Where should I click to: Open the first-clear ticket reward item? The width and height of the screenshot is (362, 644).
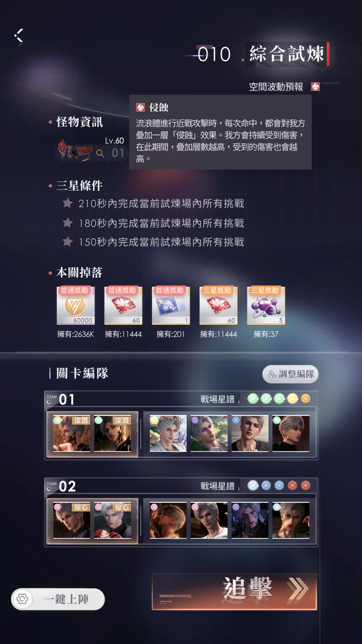(171, 306)
